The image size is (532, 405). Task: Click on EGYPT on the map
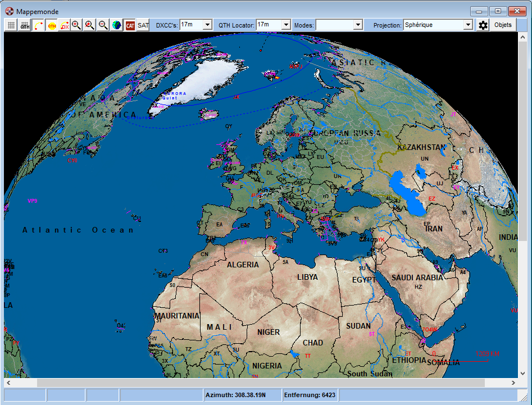pyautogui.click(x=363, y=280)
